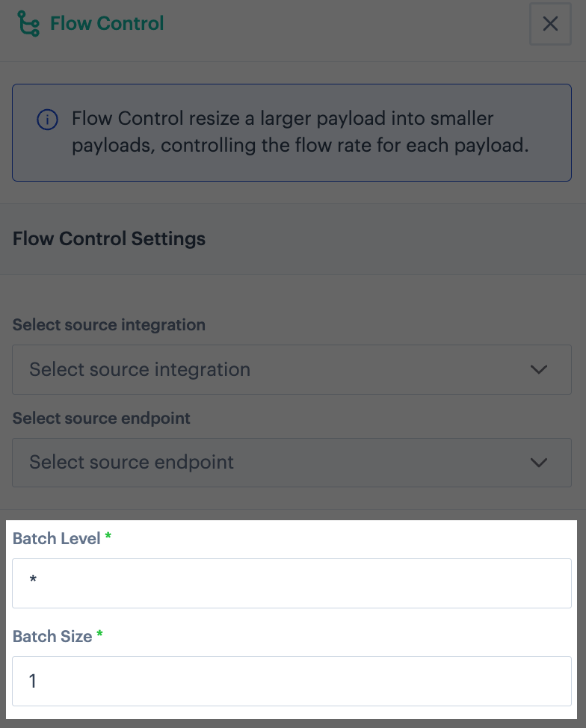Focus the Batch Level input field
Viewport: 586px width, 728px height.
(292, 583)
